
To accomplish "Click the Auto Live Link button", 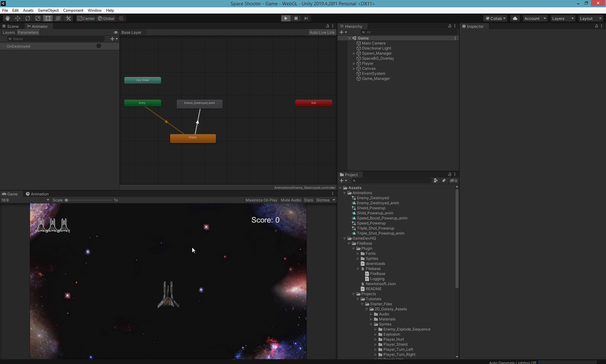I will click(x=322, y=33).
